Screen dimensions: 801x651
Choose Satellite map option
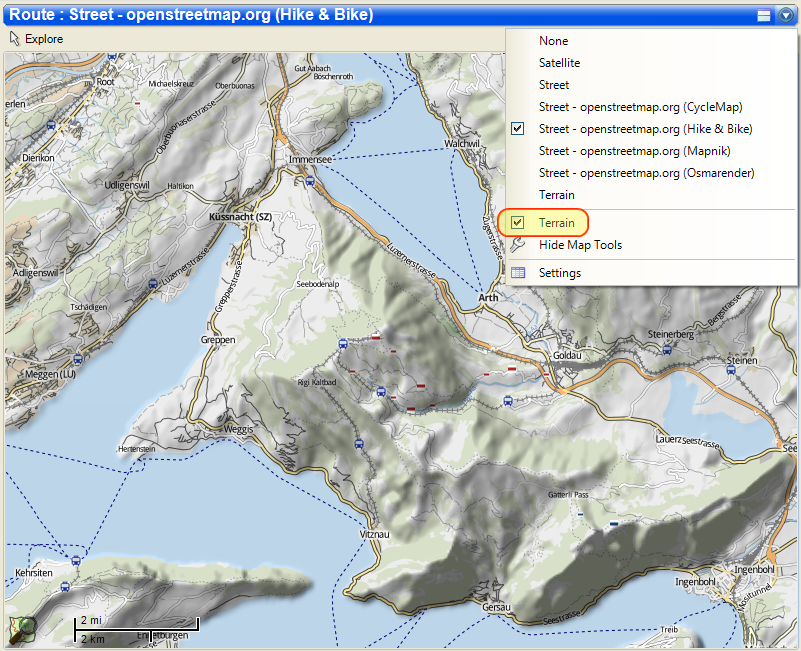tap(559, 63)
